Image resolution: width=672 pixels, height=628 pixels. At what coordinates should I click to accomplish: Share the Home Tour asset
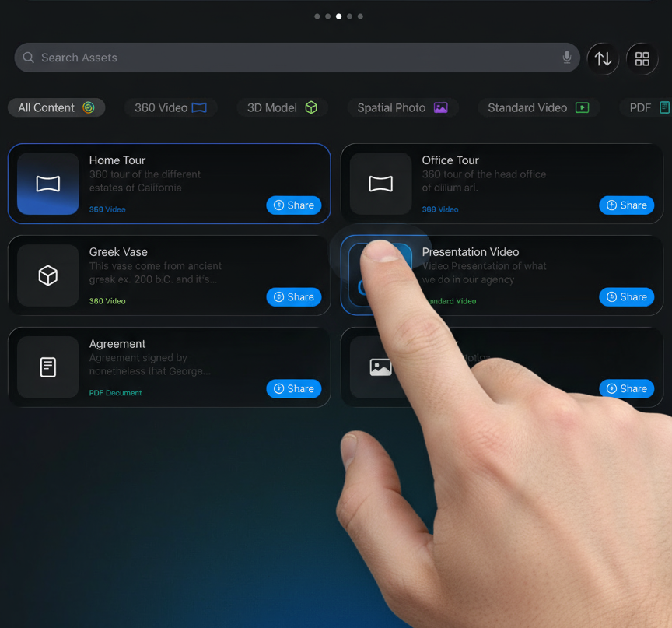tap(294, 205)
